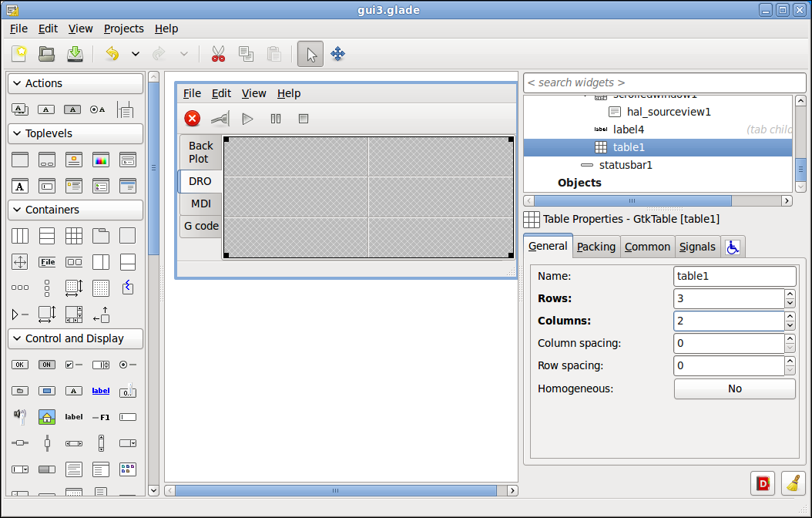
Task: Select the Radio Button widget
Action: tap(128, 365)
